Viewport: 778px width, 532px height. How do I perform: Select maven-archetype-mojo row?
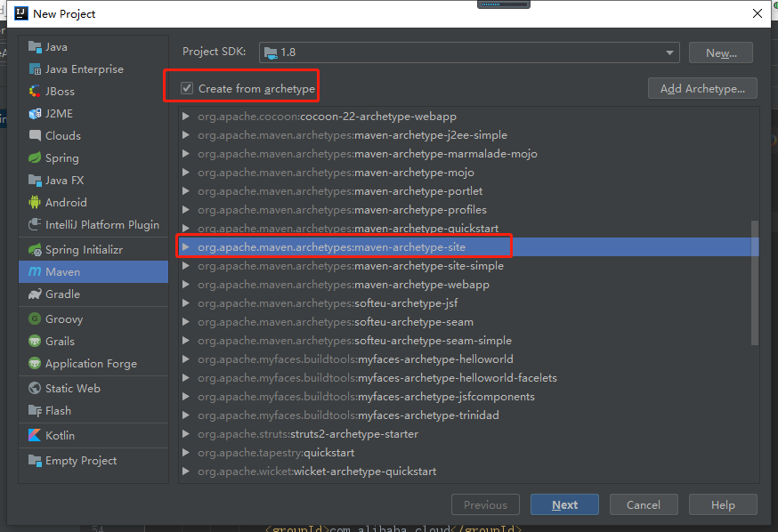click(468, 173)
